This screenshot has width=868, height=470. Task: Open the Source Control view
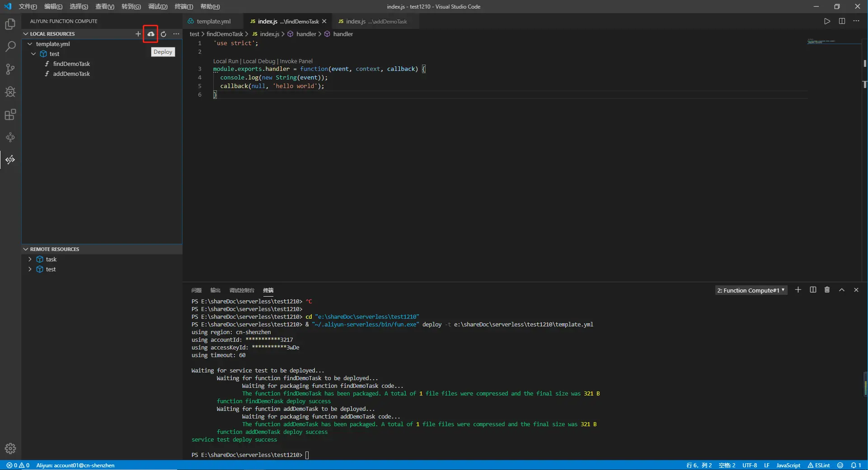coord(10,69)
